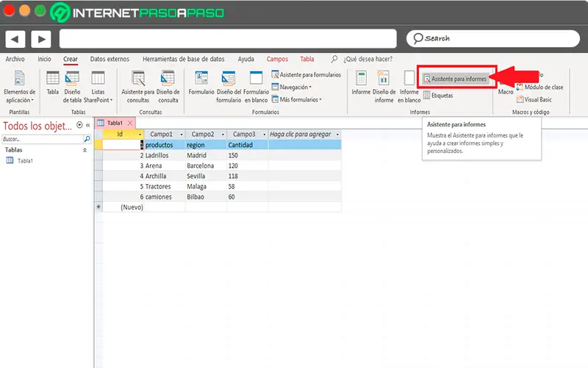Open Etiquetas label wizard

[x=438, y=96]
